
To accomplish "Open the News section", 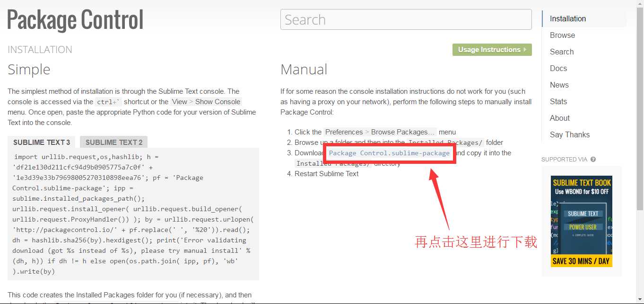I will coord(559,85).
